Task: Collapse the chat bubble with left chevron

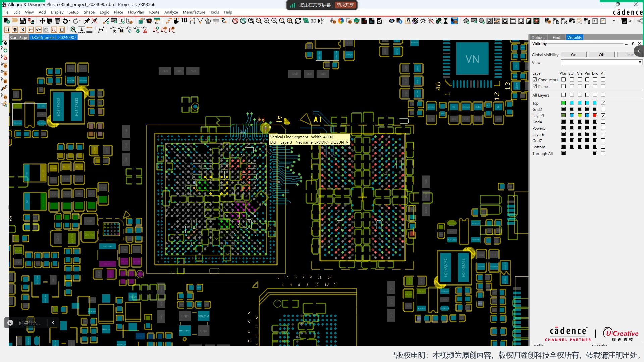Action: 53,323
